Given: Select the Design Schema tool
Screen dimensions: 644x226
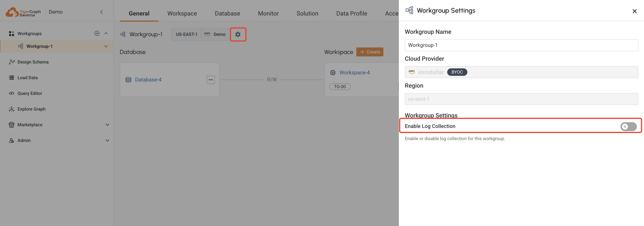Looking at the screenshot, I should pyautogui.click(x=33, y=62).
